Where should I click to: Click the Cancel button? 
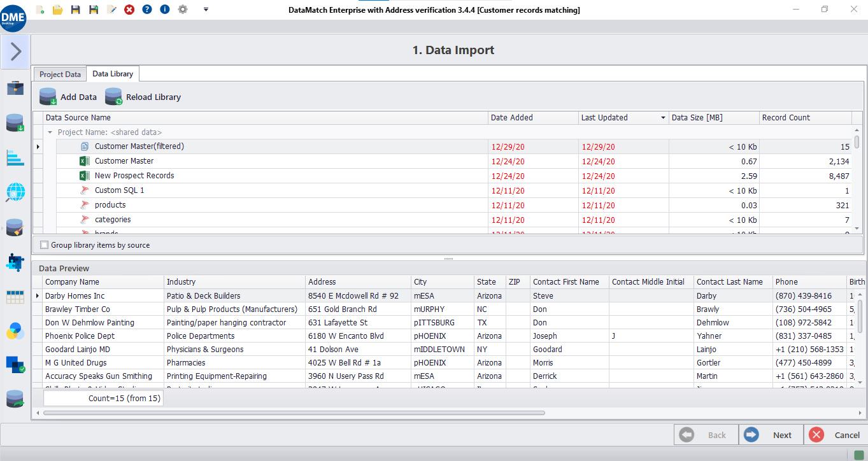coord(835,435)
